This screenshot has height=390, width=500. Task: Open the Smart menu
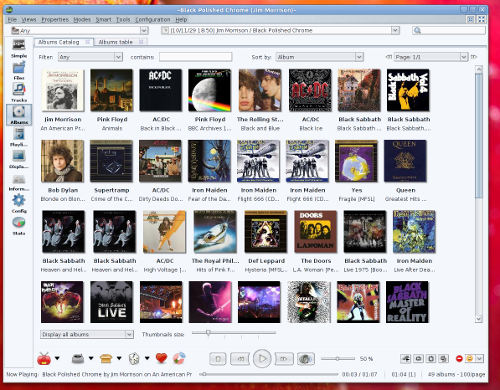[103, 20]
